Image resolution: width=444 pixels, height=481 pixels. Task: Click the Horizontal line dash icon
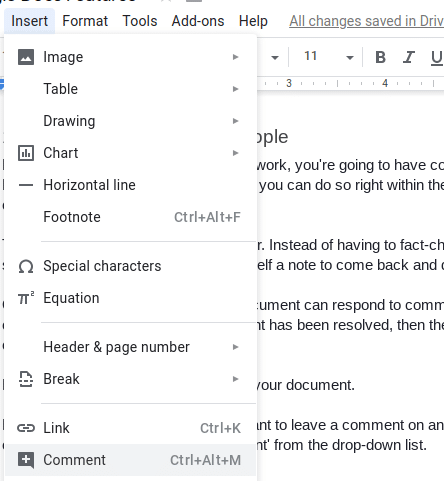(26, 185)
